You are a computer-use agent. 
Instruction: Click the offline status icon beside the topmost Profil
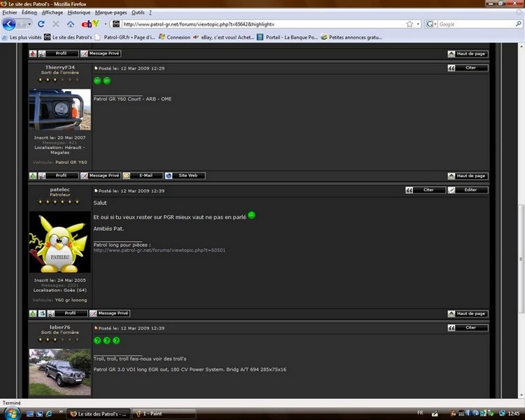click(33, 54)
